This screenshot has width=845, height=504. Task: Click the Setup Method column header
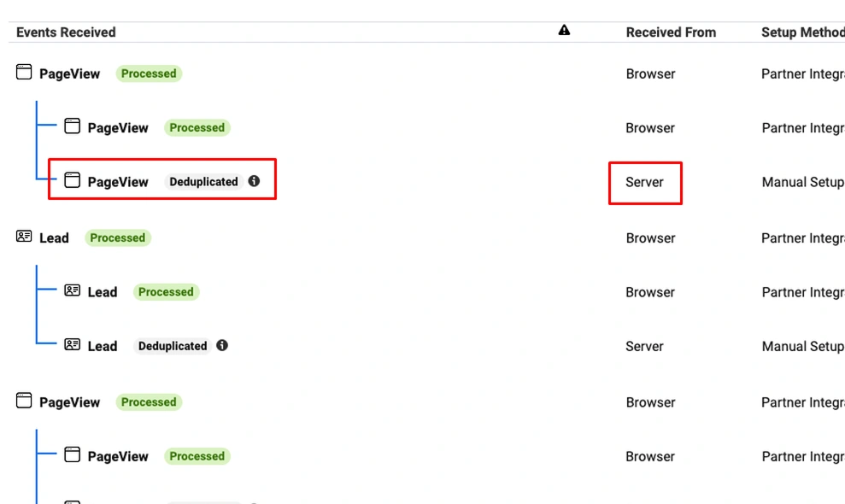(801, 32)
